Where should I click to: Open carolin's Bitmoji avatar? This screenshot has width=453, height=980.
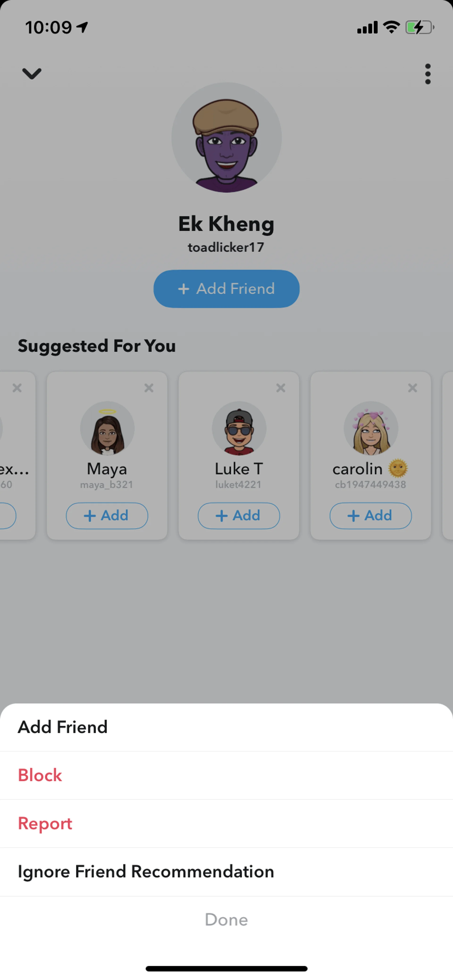pyautogui.click(x=371, y=428)
